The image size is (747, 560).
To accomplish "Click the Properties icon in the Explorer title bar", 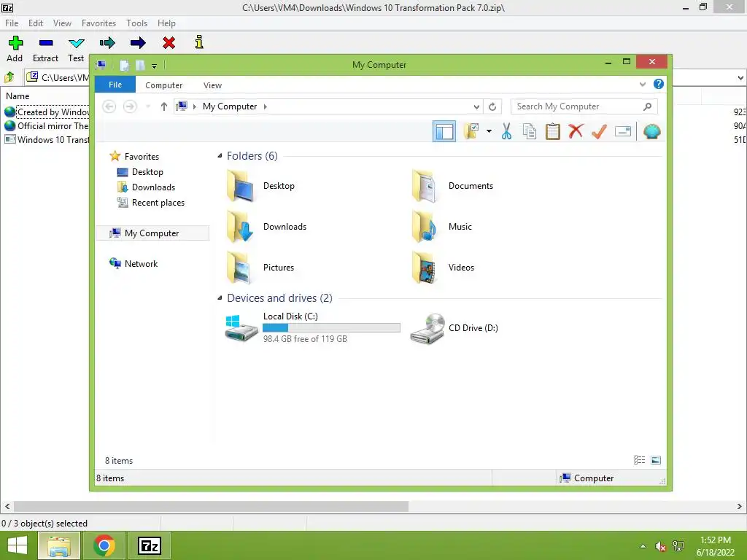I will 124,65.
